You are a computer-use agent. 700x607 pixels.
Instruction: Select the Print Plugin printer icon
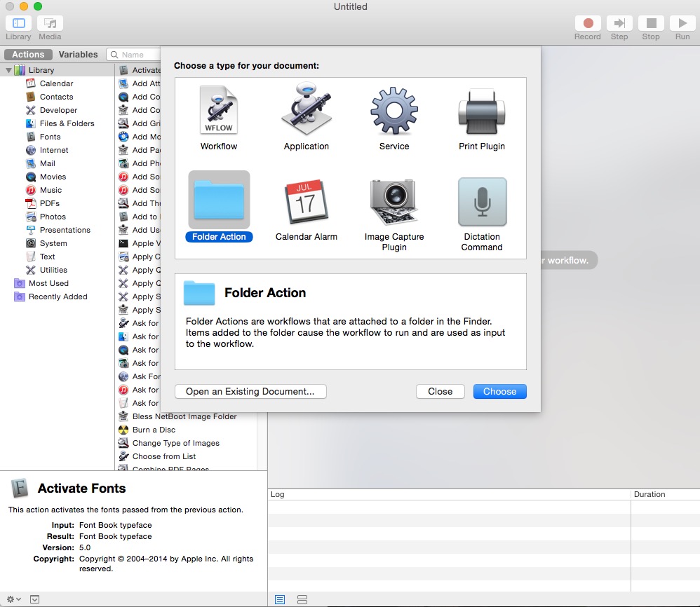click(x=482, y=112)
